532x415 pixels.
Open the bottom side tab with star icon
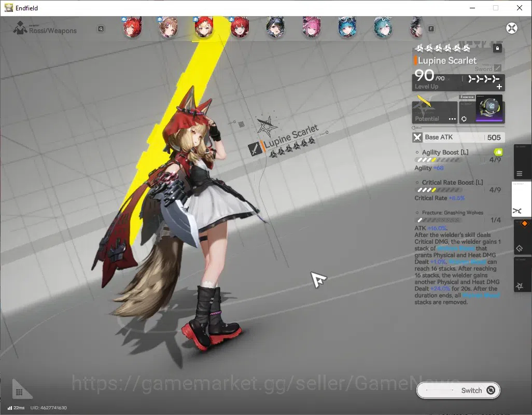[523, 275]
